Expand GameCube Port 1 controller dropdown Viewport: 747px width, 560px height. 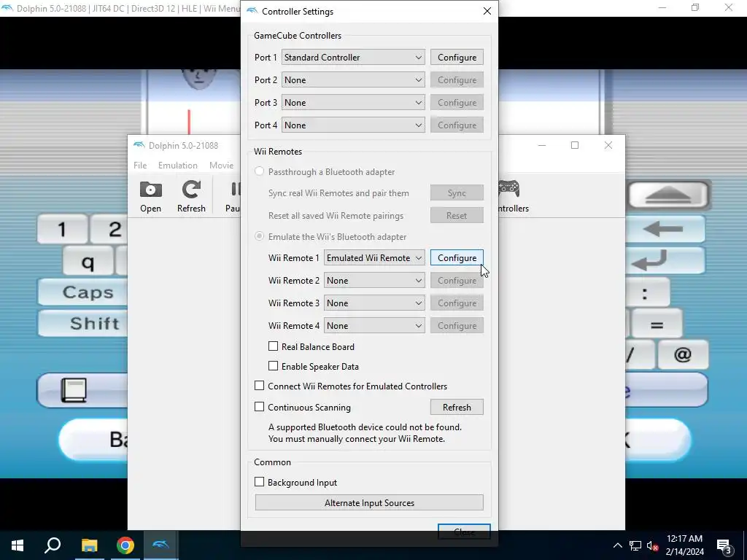pos(353,57)
